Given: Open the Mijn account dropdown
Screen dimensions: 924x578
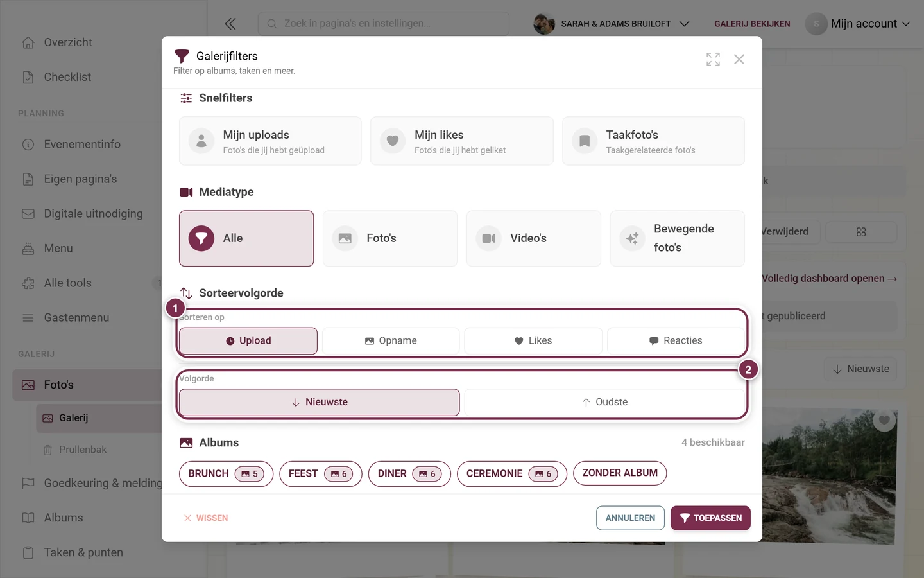Looking at the screenshot, I should [858, 24].
